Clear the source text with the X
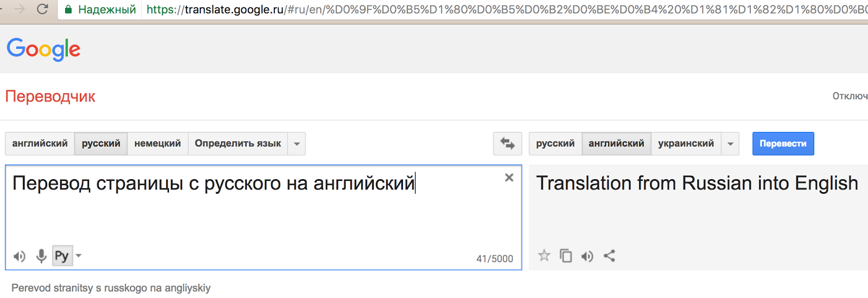The height and width of the screenshot is (298, 868). 509,177
